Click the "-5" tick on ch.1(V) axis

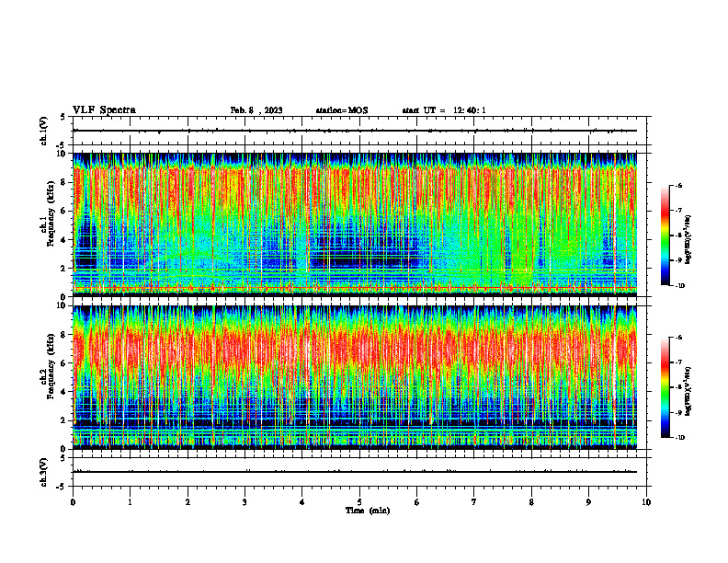(x=62, y=145)
